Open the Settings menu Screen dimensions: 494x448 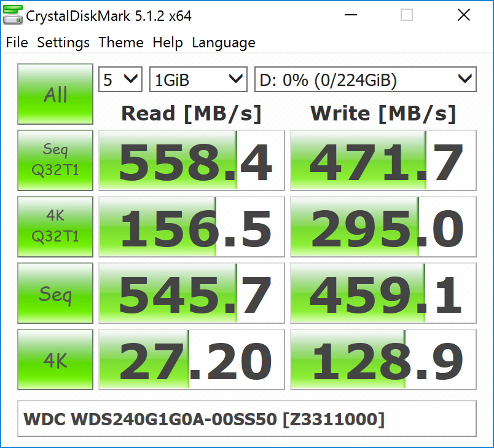pos(63,42)
